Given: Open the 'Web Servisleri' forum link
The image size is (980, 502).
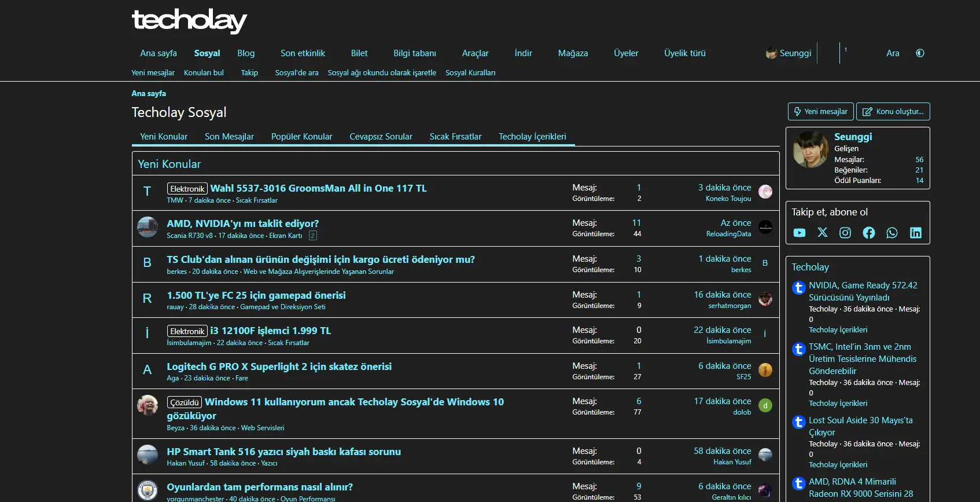Looking at the screenshot, I should 263,428.
